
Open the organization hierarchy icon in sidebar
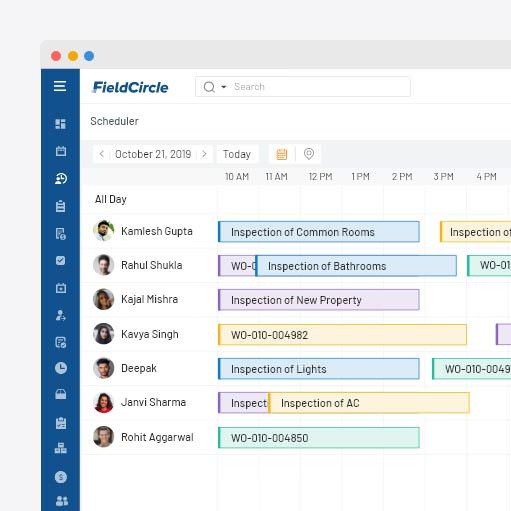pos(61,448)
